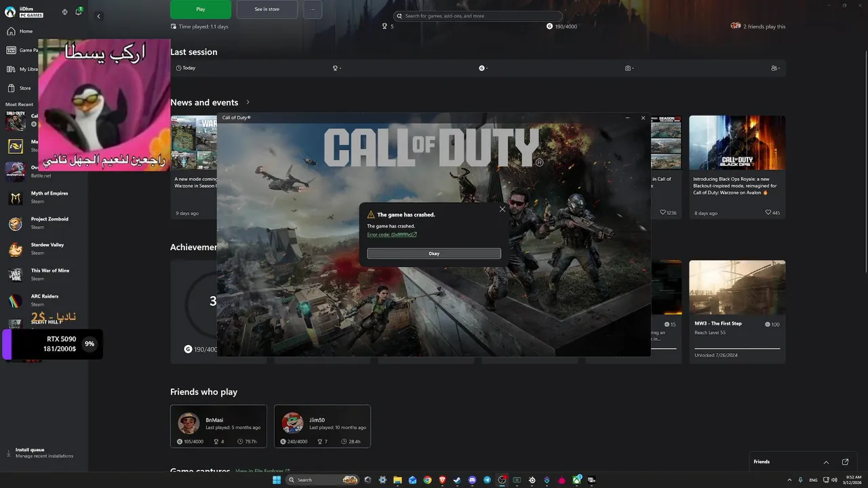Open the Windows Start menu
Viewport: 868px width, 488px height.
(277, 480)
